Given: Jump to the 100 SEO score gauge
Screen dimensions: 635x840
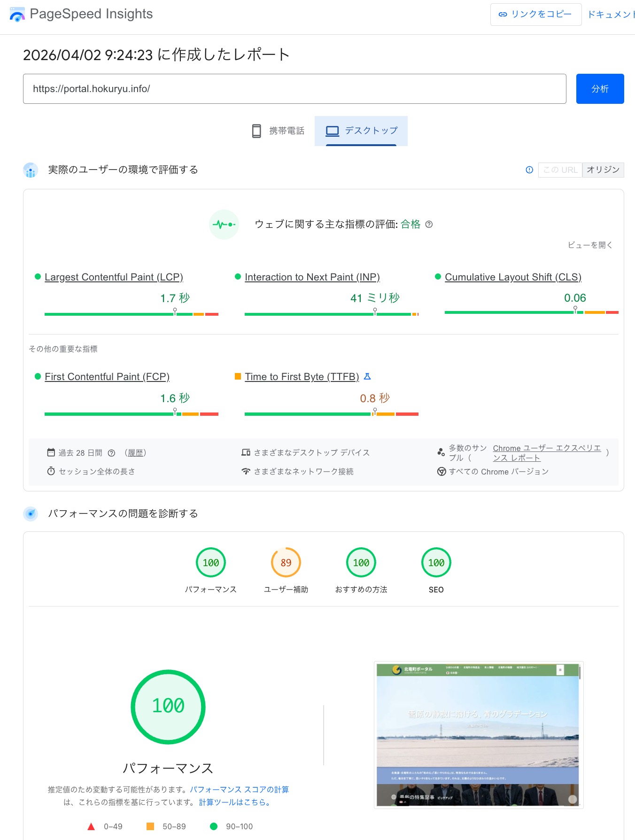Looking at the screenshot, I should point(436,563).
